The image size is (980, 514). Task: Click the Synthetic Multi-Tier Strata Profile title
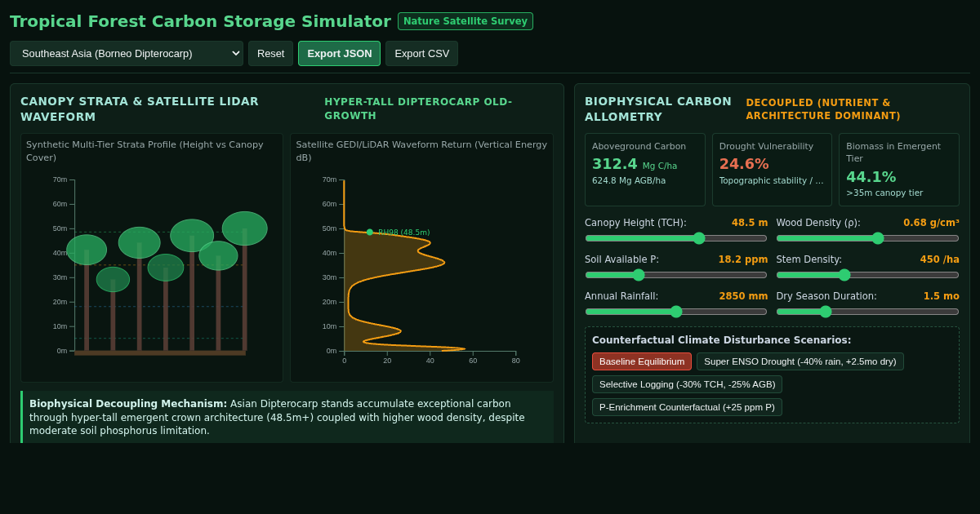(x=145, y=151)
